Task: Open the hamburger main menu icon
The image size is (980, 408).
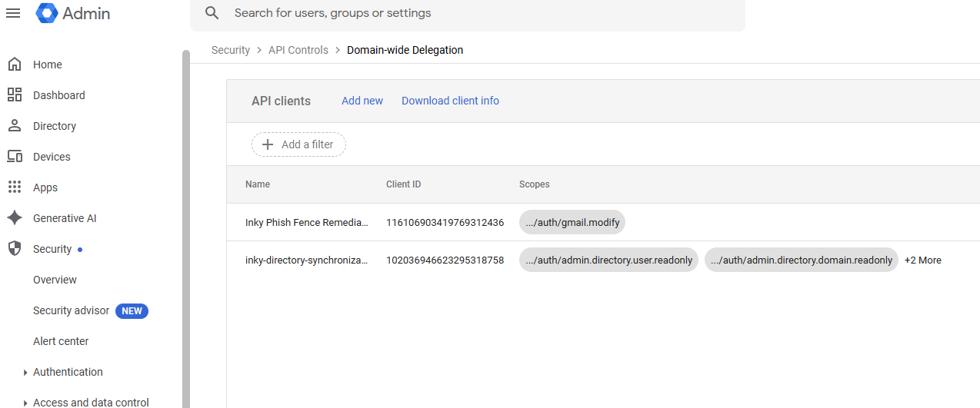Action: 13,13
